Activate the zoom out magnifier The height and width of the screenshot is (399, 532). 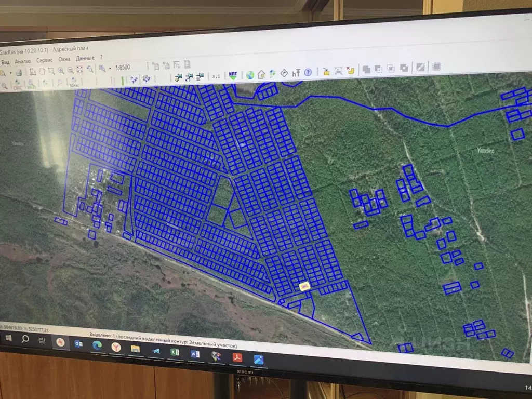click(x=71, y=70)
